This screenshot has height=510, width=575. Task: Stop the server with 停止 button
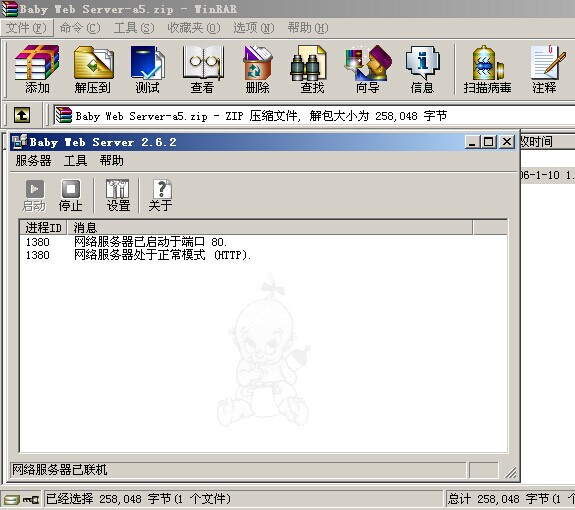[70, 195]
